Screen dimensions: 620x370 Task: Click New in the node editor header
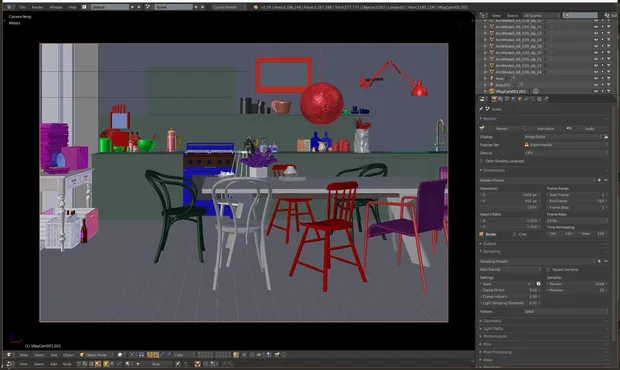(156, 364)
